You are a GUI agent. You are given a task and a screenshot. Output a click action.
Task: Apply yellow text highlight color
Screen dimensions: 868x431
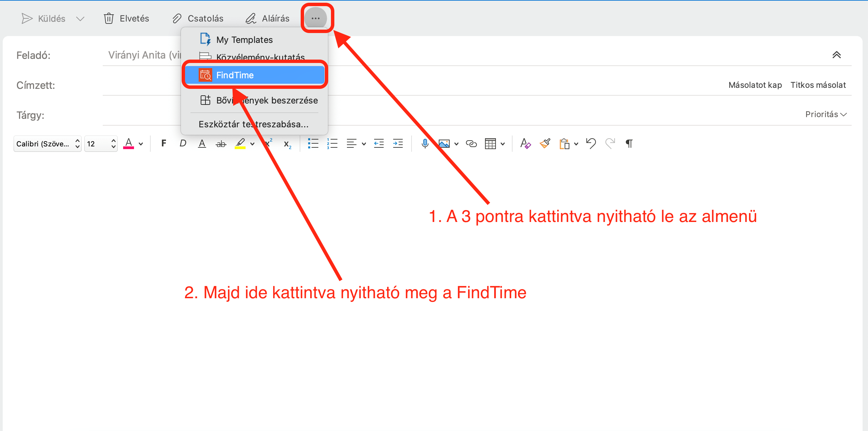[240, 144]
